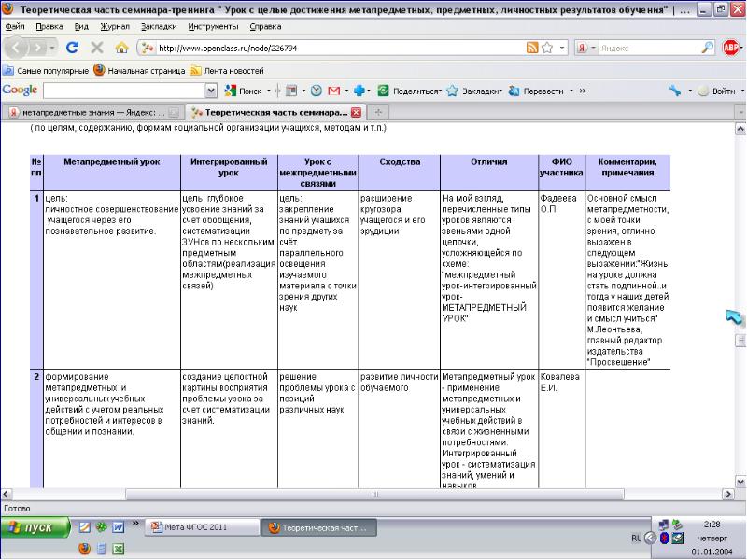
Task: Expand the Google toolbar search box dropdown
Action: 210,91
